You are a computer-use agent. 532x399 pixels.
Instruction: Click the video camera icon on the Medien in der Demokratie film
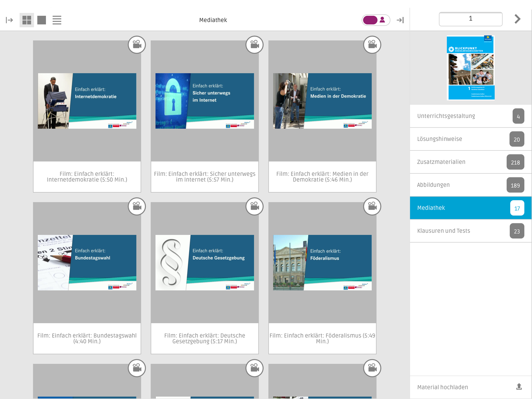372,45
